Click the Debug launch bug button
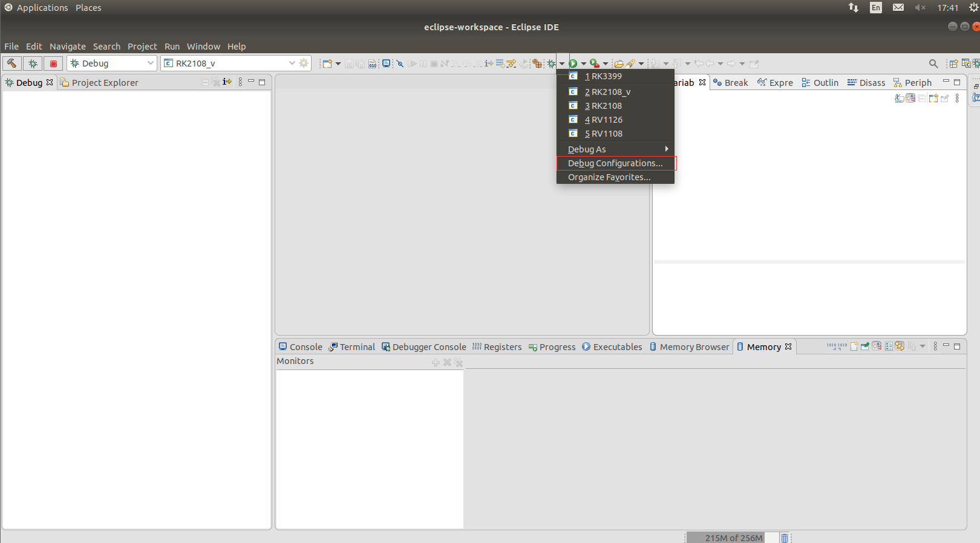Image resolution: width=980 pixels, height=543 pixels. click(x=33, y=63)
